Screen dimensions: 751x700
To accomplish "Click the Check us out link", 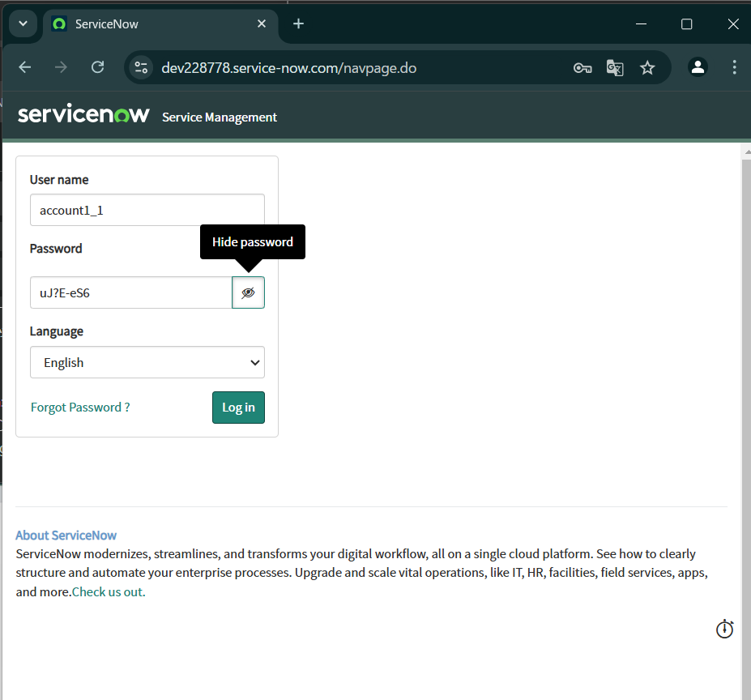I will point(109,591).
